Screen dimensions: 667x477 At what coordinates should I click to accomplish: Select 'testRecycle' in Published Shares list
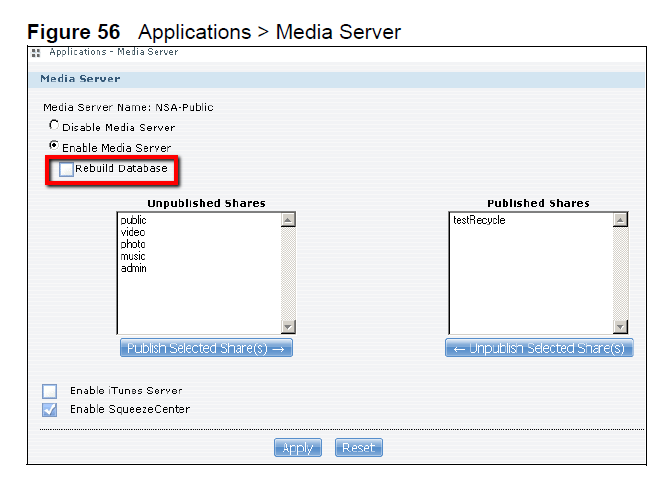pyautogui.click(x=481, y=220)
